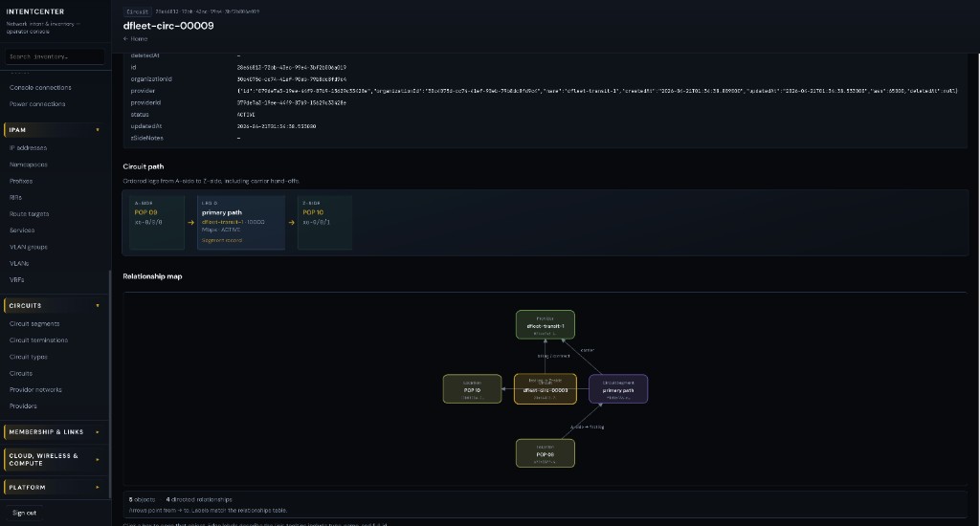Select the central dfleet-circ-00009 circuit node
980x526 pixels.
click(545, 389)
